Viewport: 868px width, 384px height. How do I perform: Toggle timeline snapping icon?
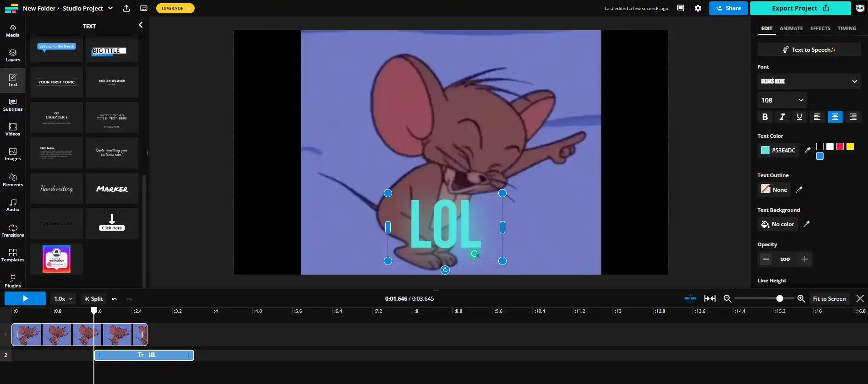tap(690, 298)
